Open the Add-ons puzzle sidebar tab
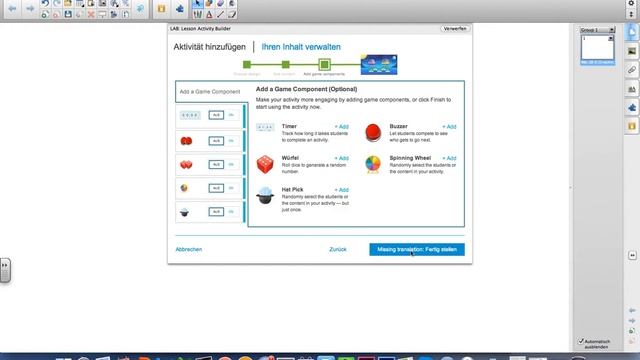The height and width of the screenshot is (360, 640). (x=632, y=108)
